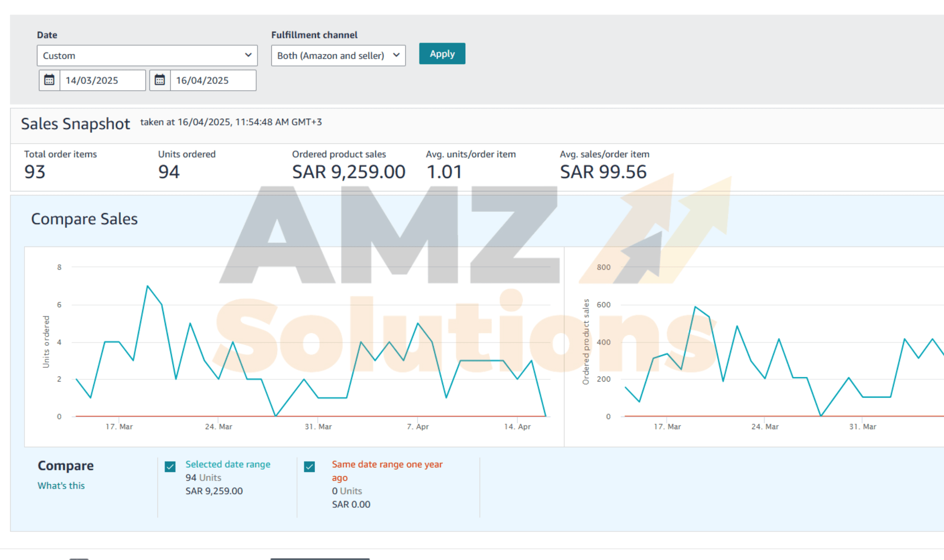
Task: Click the end date field 16/04/2025
Action: tap(213, 80)
